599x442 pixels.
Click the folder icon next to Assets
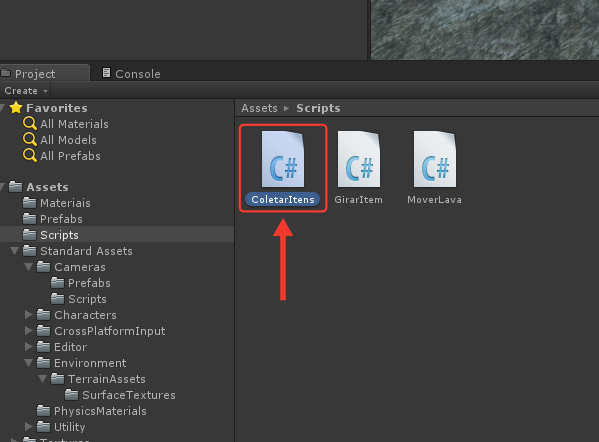[x=16, y=186]
